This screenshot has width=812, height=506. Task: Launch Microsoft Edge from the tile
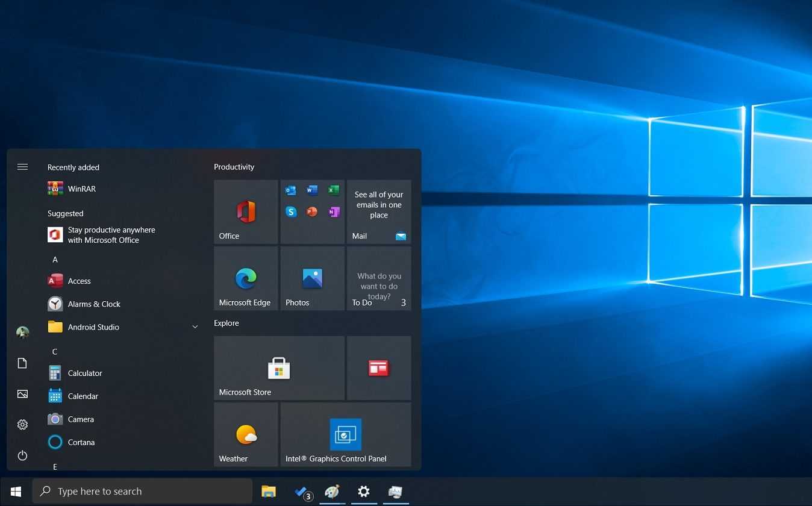coord(246,278)
